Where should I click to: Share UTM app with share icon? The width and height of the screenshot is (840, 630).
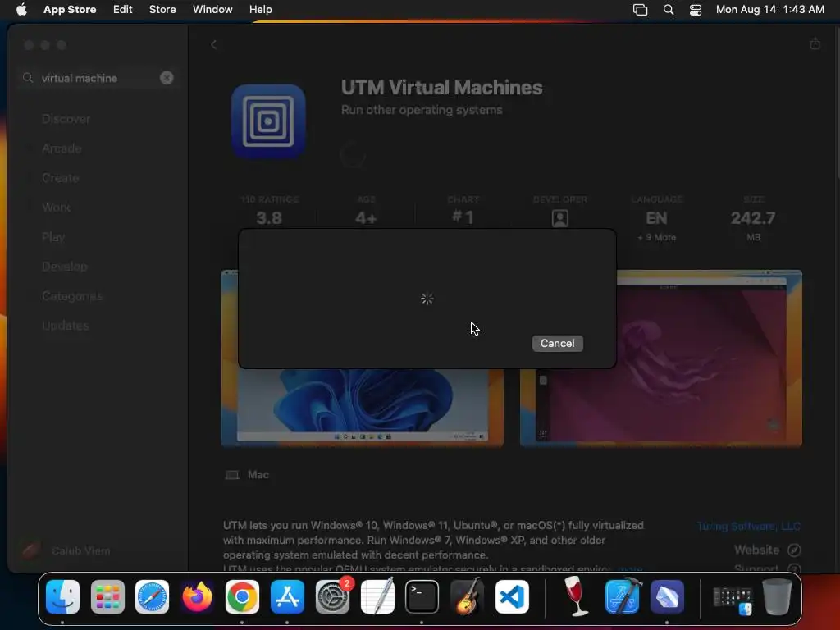(815, 43)
